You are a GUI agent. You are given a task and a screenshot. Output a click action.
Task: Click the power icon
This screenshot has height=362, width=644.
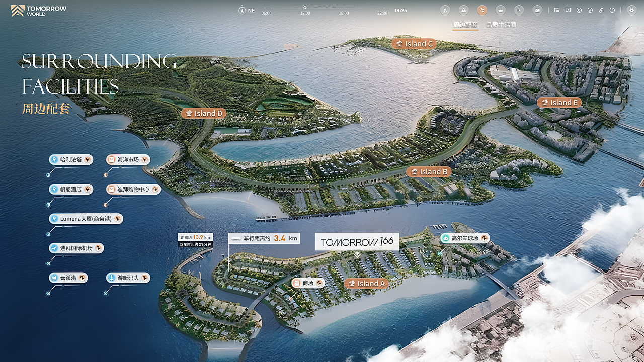[612, 10]
